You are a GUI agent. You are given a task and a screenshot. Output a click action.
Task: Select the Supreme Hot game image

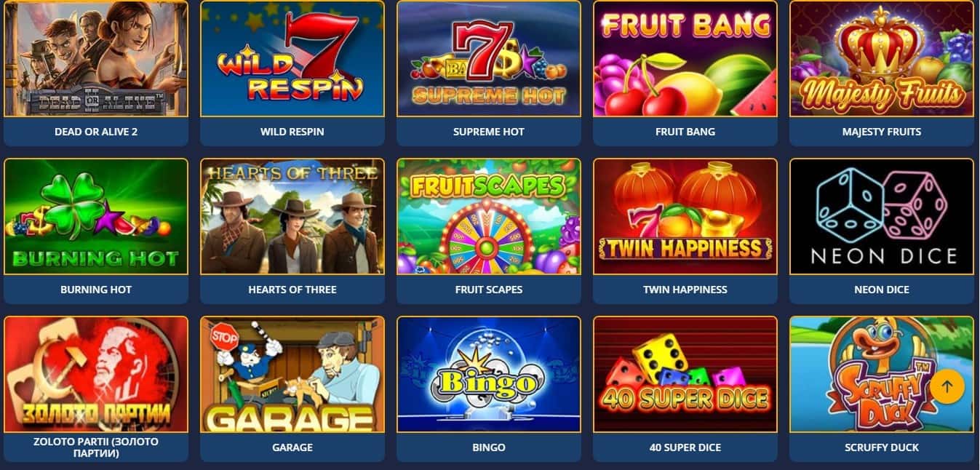pos(489,58)
